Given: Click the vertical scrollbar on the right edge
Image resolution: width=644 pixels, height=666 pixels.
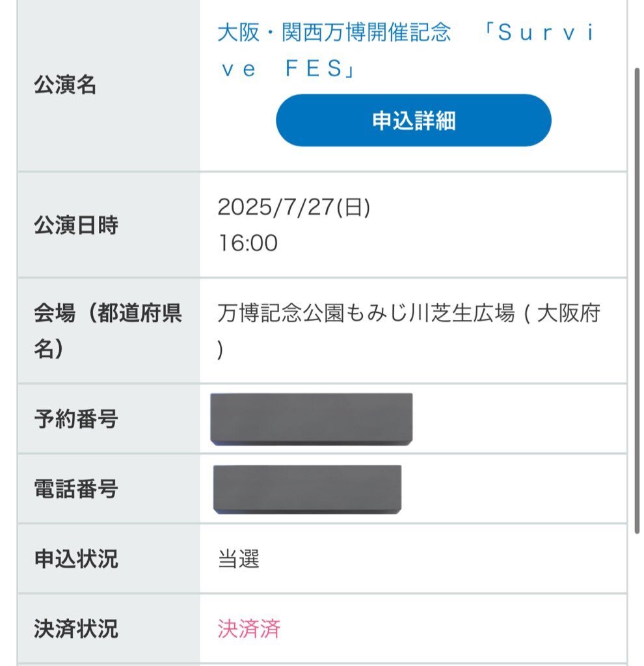Looking at the screenshot, I should click(637, 300).
